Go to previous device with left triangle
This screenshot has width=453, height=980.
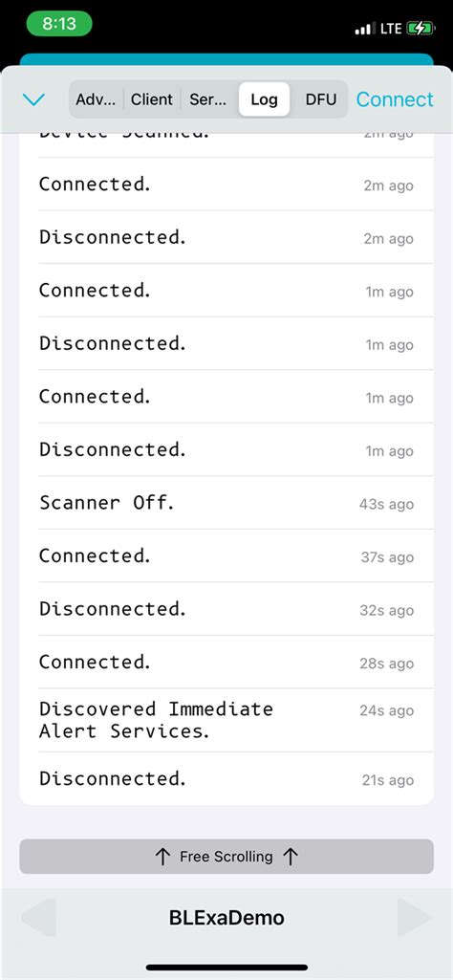click(x=39, y=918)
